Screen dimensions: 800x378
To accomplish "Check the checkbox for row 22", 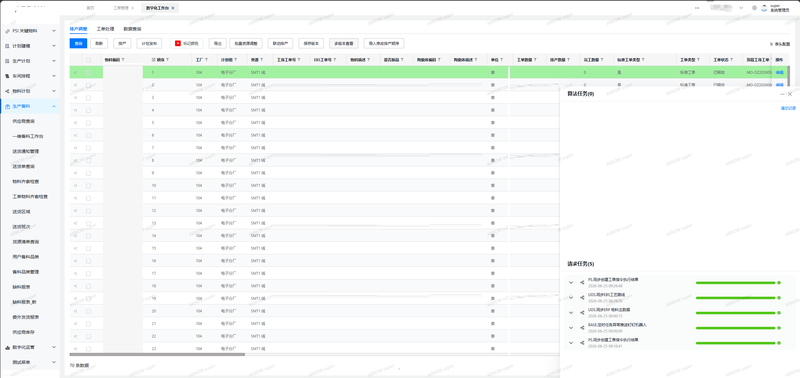I will (x=88, y=336).
